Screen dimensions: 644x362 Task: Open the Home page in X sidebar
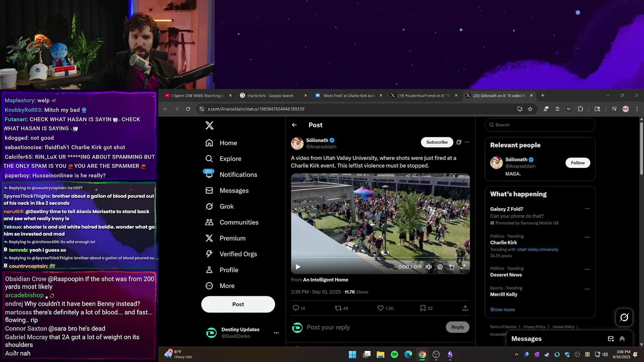(221, 143)
